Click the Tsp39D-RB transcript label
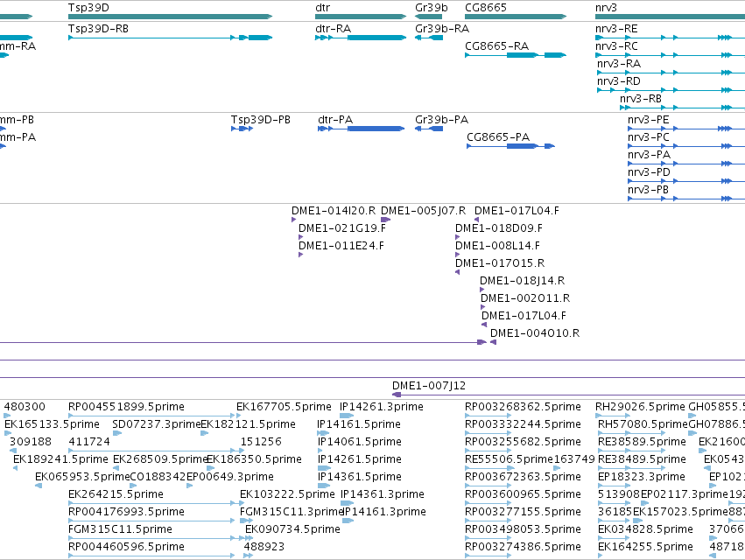The image size is (745, 560). [98, 29]
